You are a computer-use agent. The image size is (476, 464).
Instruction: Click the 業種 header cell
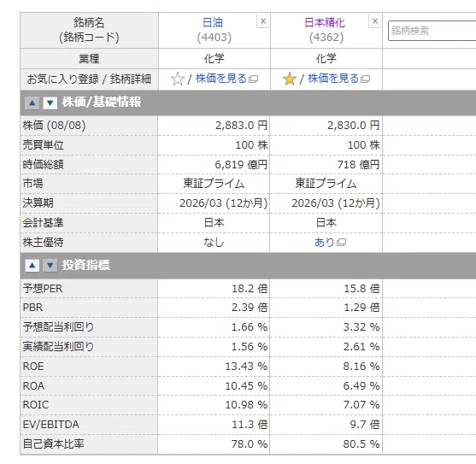(89, 59)
